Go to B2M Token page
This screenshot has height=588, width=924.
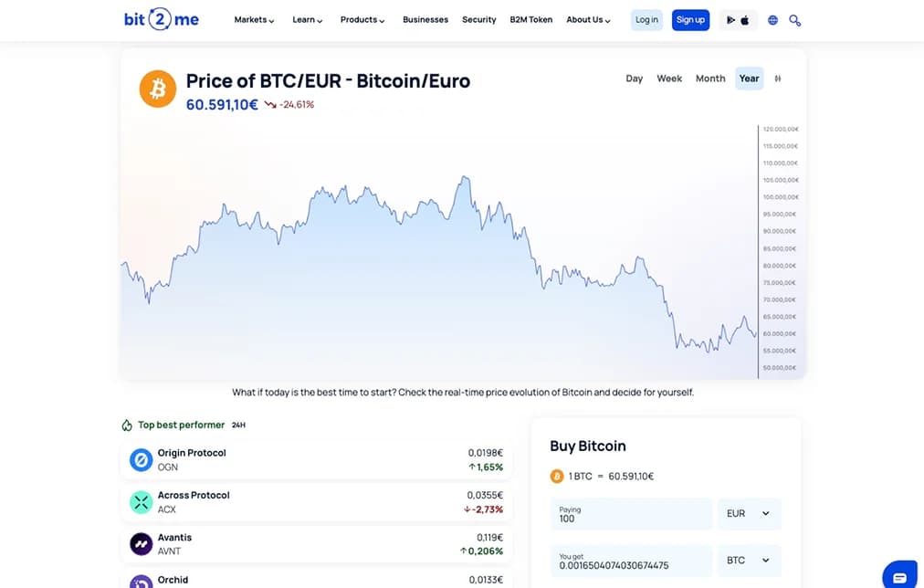pos(531,20)
